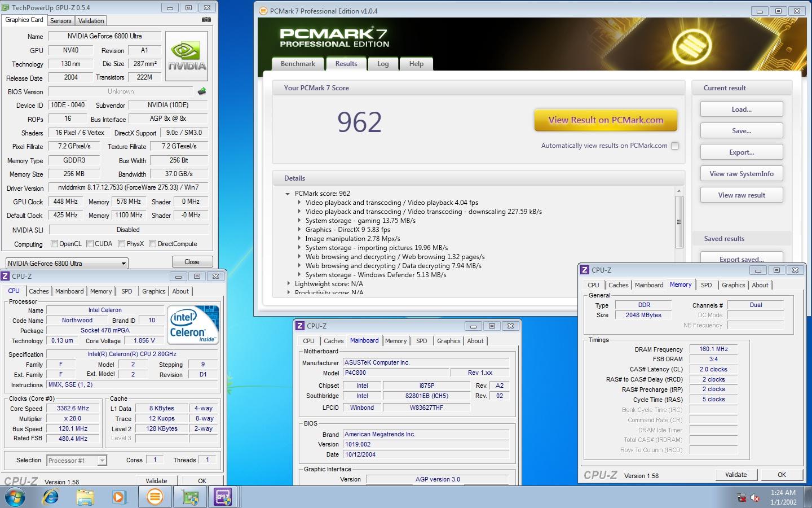Expand Web browsing 1.32 pages/s entry
This screenshot has height=508, width=812.
pyautogui.click(x=299, y=257)
